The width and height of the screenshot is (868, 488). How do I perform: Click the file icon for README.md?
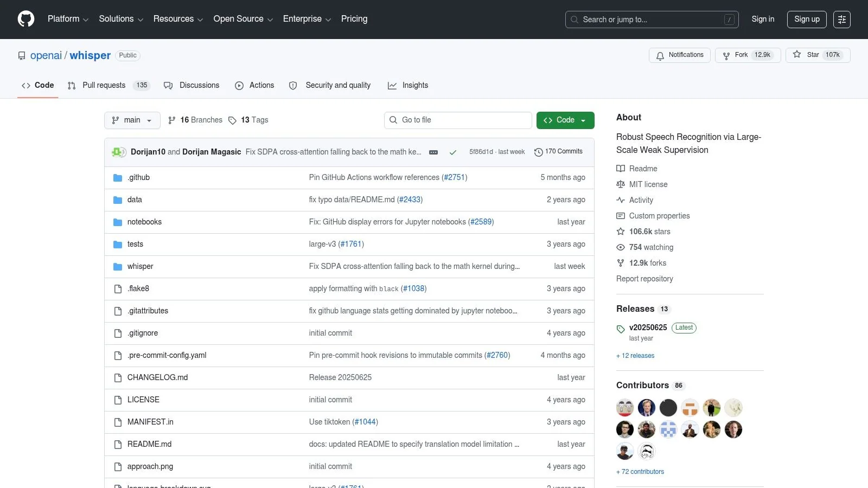coord(118,445)
